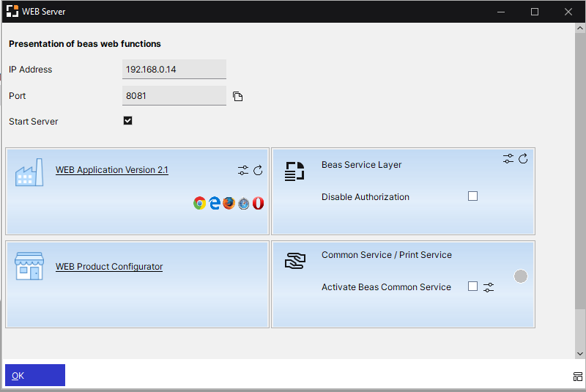Refresh the WEB Application tile
The image size is (586, 392).
click(x=258, y=170)
